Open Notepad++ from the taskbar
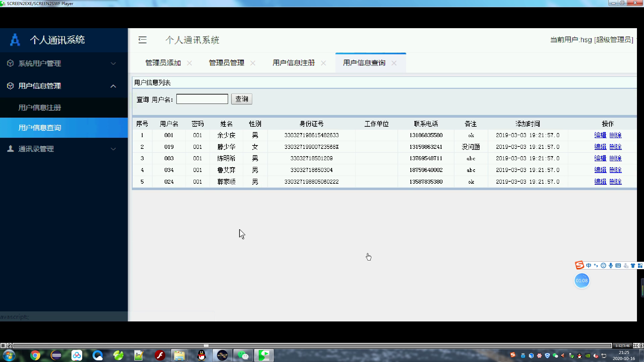644x362 pixels. pyautogui.click(x=139, y=355)
